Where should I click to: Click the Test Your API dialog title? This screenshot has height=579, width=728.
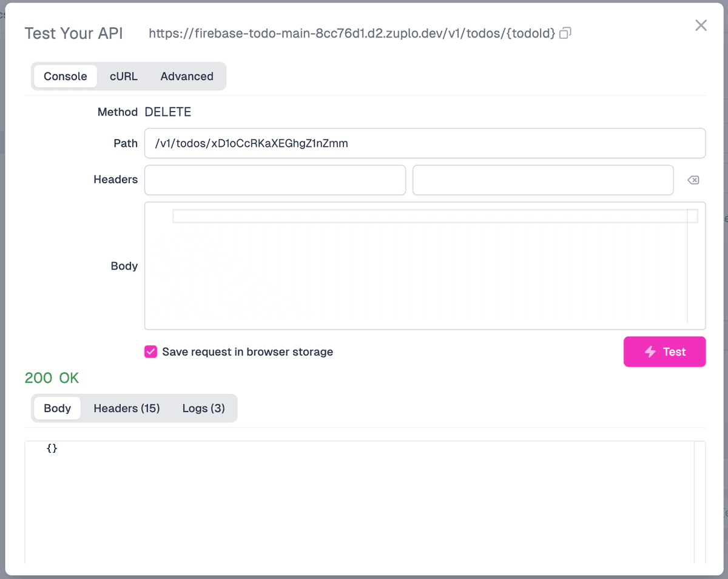click(x=73, y=33)
